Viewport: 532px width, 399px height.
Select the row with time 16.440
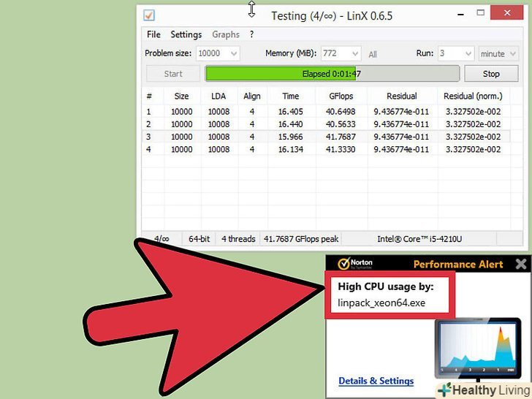pyautogui.click(x=326, y=124)
